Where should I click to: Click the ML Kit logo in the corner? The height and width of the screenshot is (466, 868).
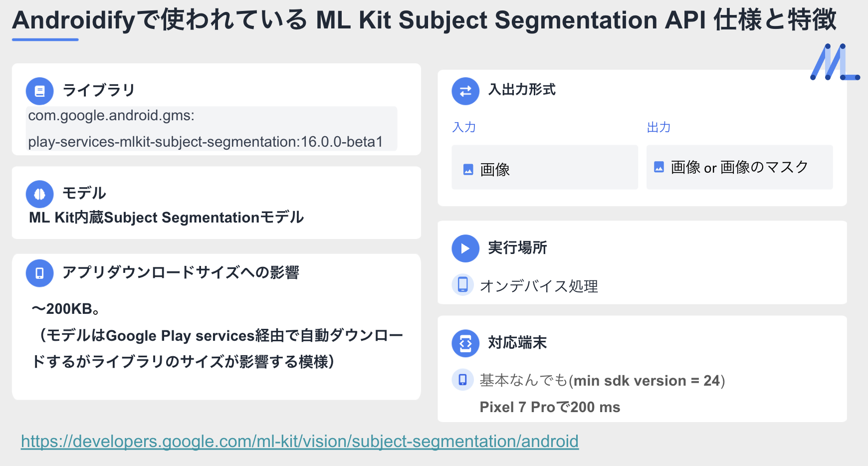(835, 62)
